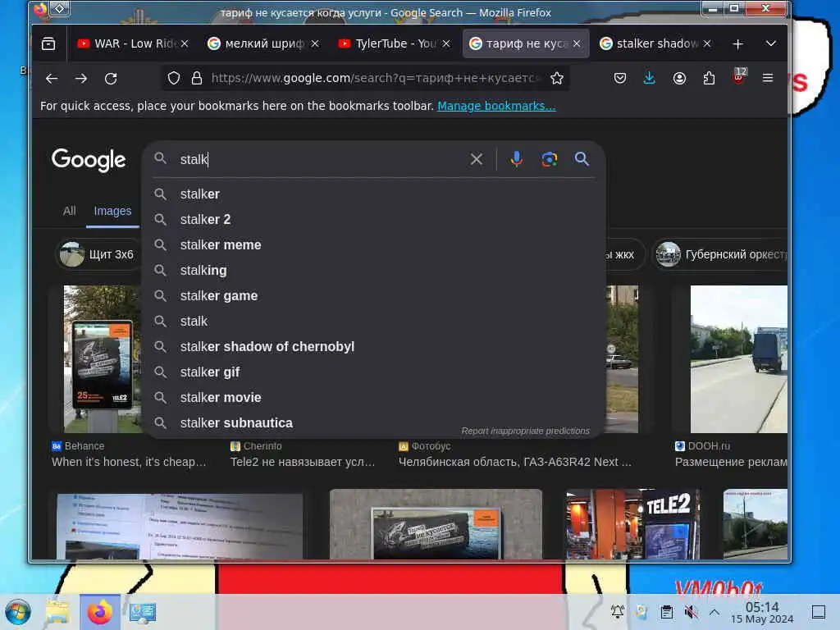Choose suggestion stalker subnautica
The image size is (840, 630).
click(373, 422)
